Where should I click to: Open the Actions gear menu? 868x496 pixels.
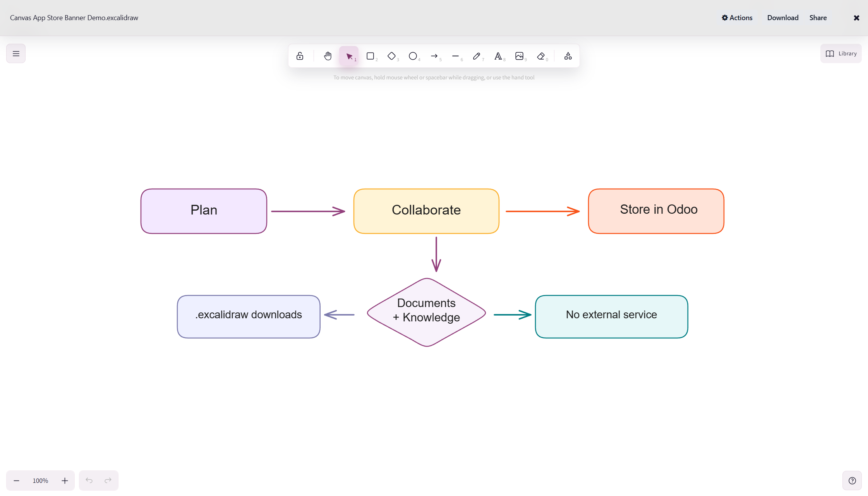tap(737, 18)
